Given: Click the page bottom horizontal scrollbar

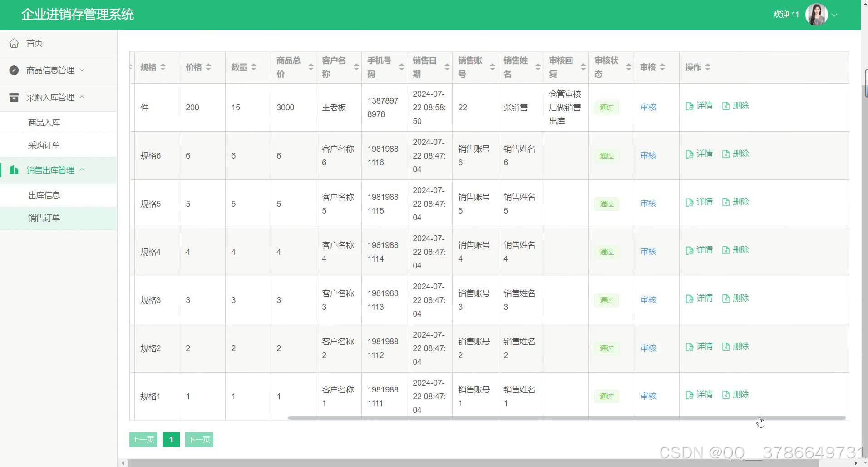Looking at the screenshot, I should point(473,463).
